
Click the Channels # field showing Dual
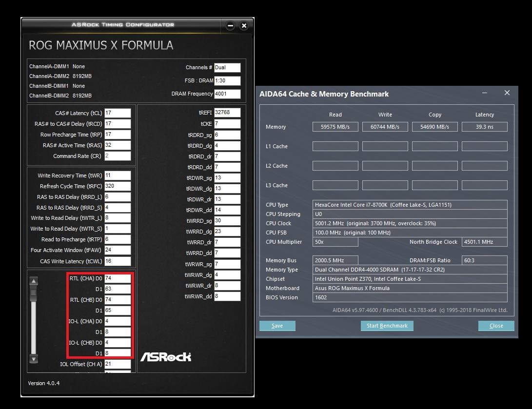point(227,67)
